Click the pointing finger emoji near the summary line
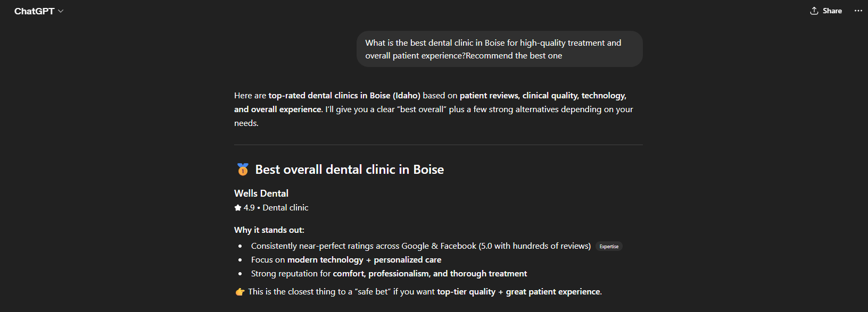This screenshot has height=312, width=868. (239, 291)
